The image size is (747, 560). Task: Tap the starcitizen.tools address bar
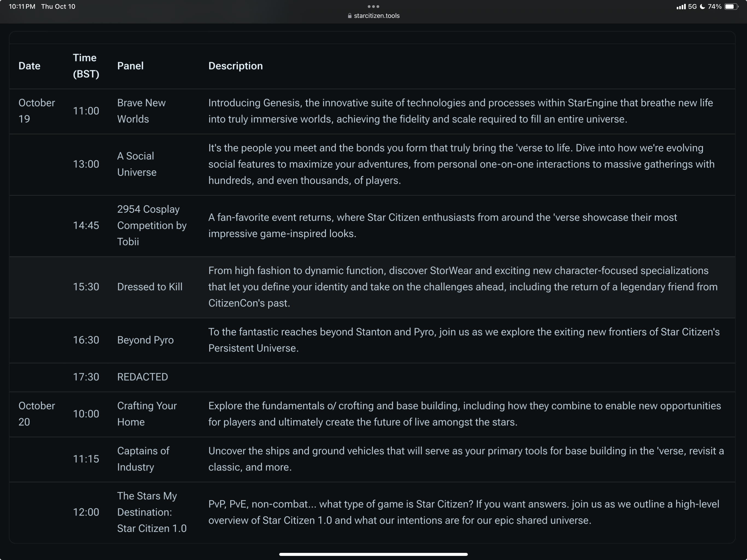tap(376, 16)
